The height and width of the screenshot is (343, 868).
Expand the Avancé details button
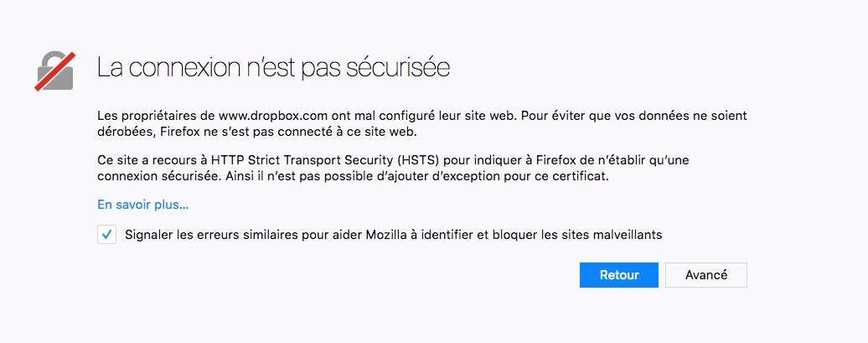(705, 274)
